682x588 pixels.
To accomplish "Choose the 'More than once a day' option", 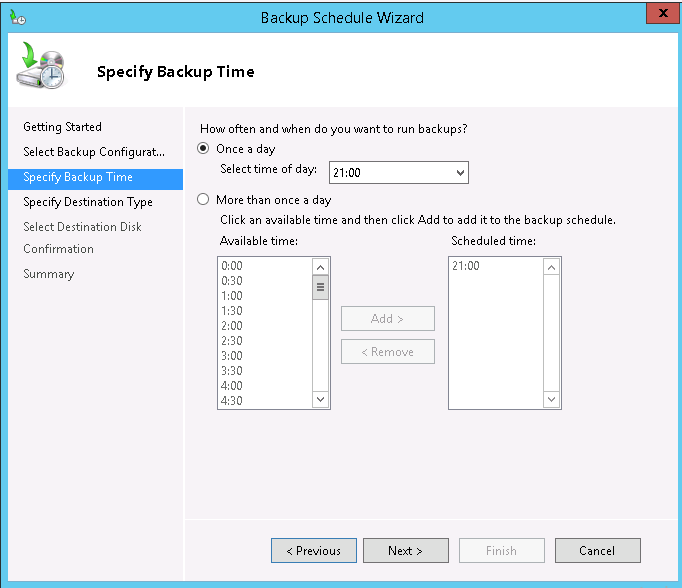I will tap(205, 200).
